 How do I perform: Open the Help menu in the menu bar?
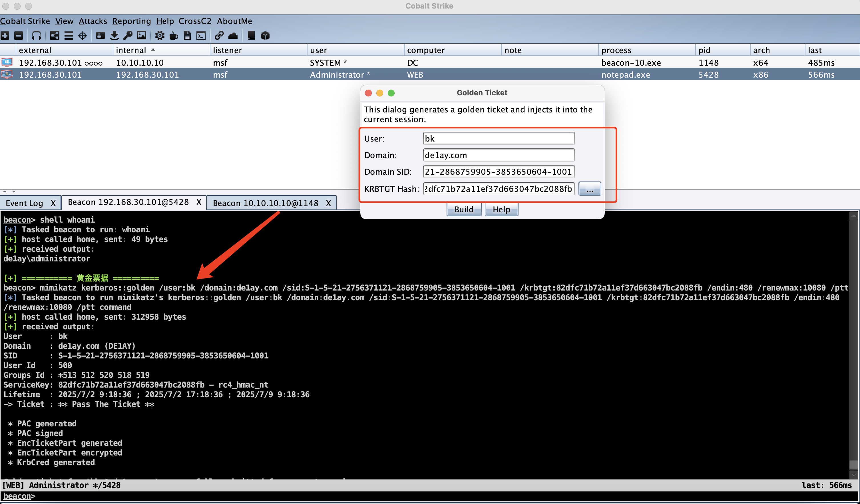(165, 21)
